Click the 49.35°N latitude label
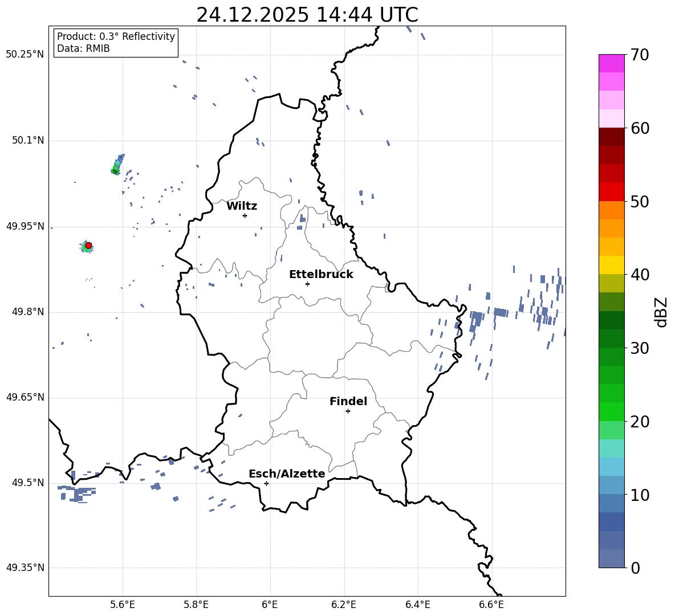The image size is (675, 616). 25,568
